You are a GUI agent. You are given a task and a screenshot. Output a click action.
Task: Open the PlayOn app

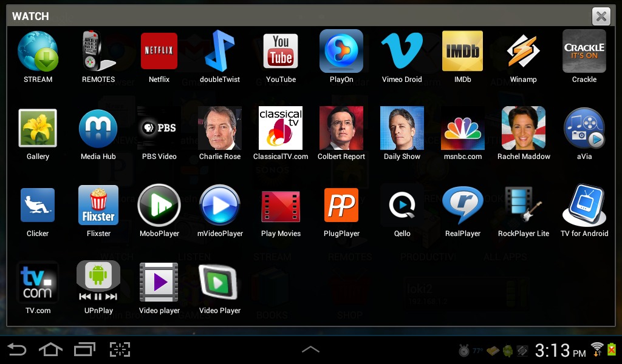pos(341,51)
